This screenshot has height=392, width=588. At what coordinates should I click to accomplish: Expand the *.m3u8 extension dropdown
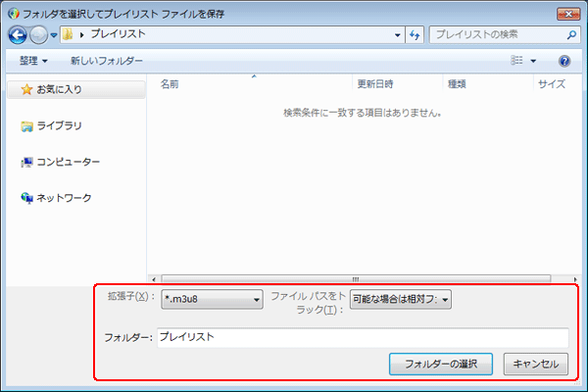[213, 300]
